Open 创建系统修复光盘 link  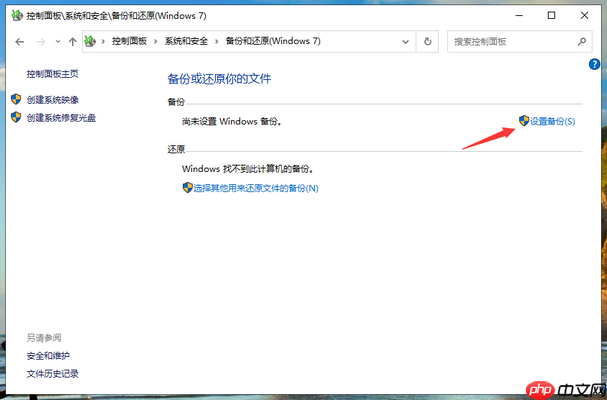[61, 118]
